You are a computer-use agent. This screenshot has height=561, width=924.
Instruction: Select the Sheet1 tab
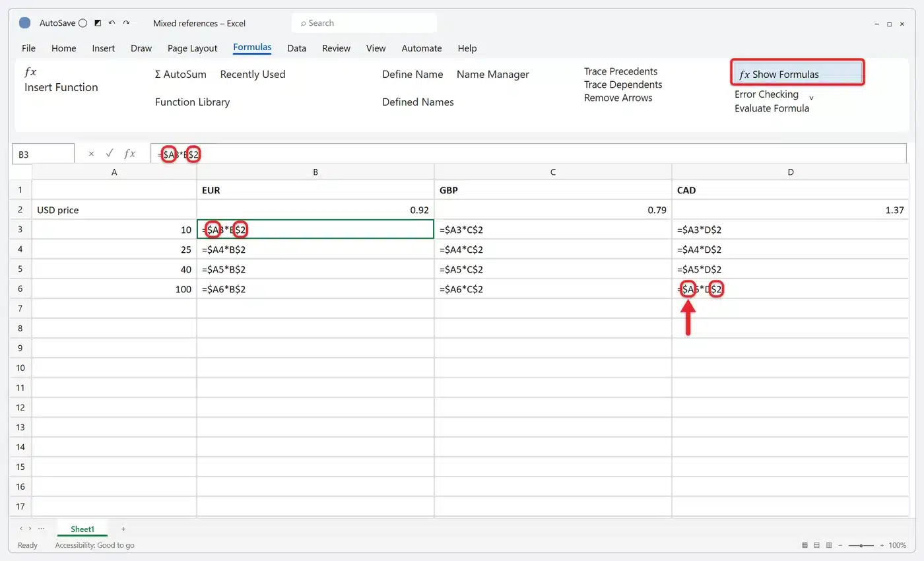[x=82, y=529]
